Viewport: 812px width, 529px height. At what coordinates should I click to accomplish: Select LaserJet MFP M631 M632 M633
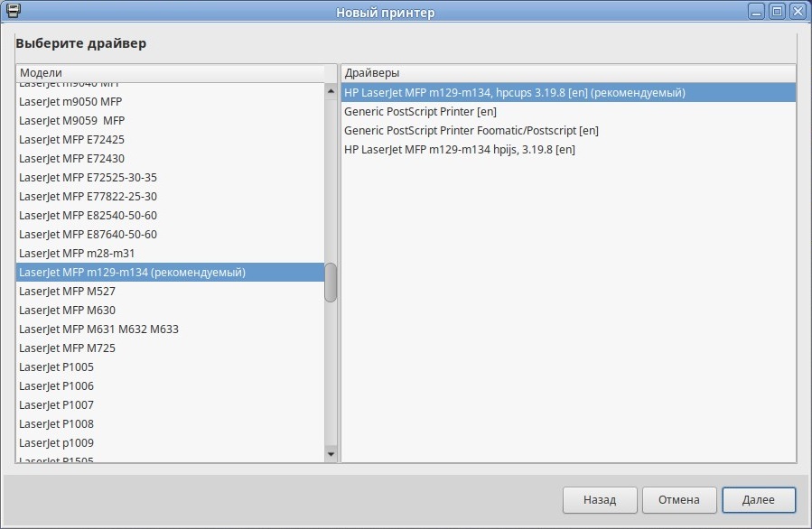pos(98,329)
